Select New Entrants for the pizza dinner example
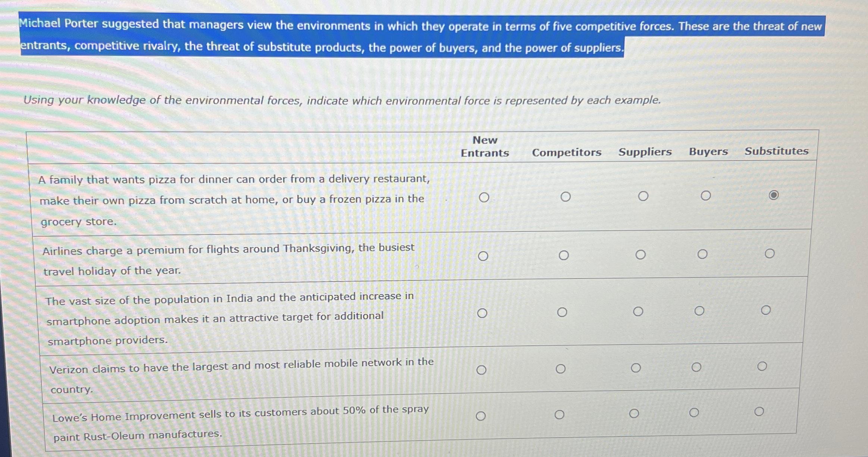This screenshot has width=868, height=457. pos(484,197)
